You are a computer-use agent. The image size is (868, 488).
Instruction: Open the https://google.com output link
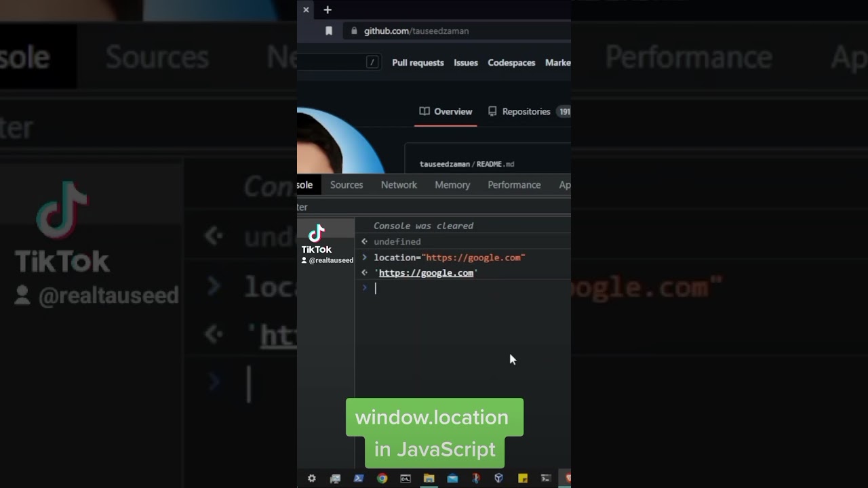tap(426, 272)
